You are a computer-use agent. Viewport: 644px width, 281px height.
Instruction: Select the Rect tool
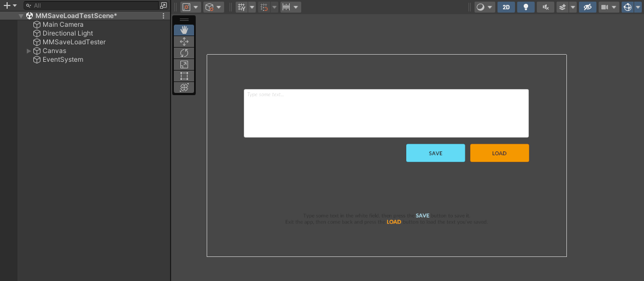[184, 76]
